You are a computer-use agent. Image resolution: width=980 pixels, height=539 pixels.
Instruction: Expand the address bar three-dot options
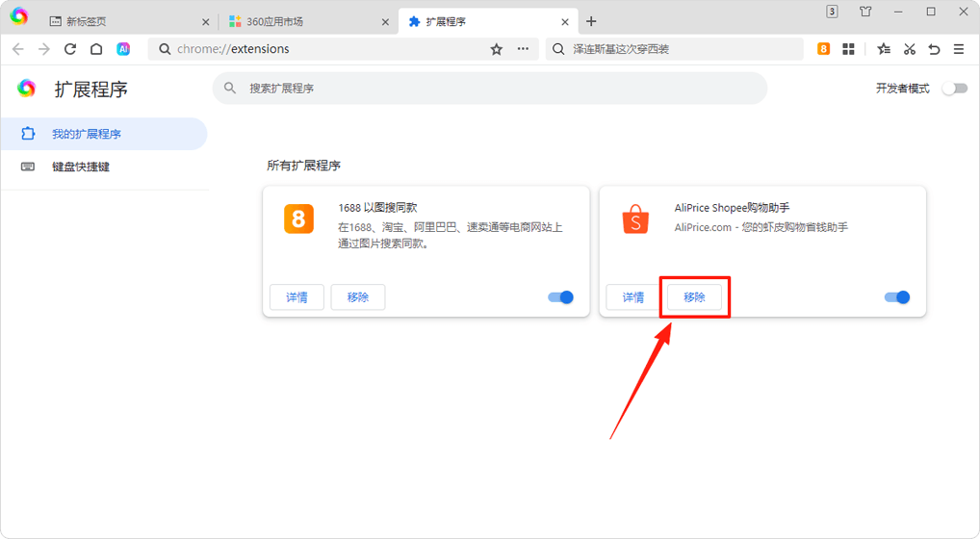coord(524,49)
